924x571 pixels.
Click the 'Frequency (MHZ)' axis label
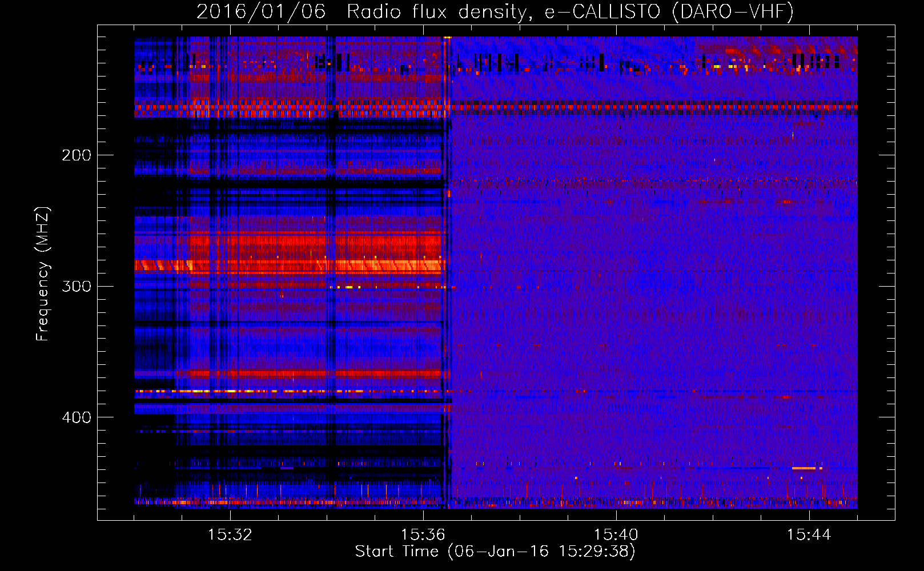(x=43, y=274)
